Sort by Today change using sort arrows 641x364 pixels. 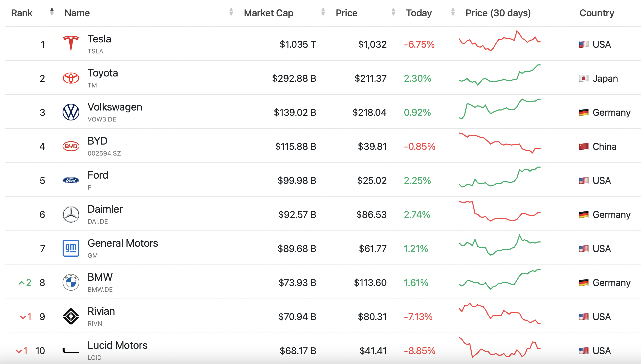coord(453,12)
